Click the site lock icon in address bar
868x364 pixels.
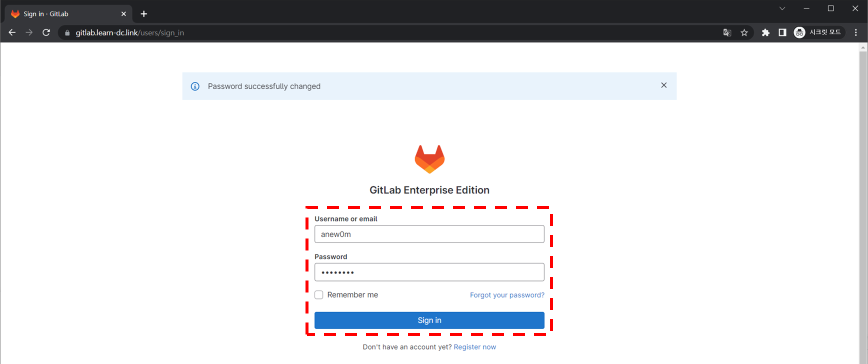pos(67,33)
